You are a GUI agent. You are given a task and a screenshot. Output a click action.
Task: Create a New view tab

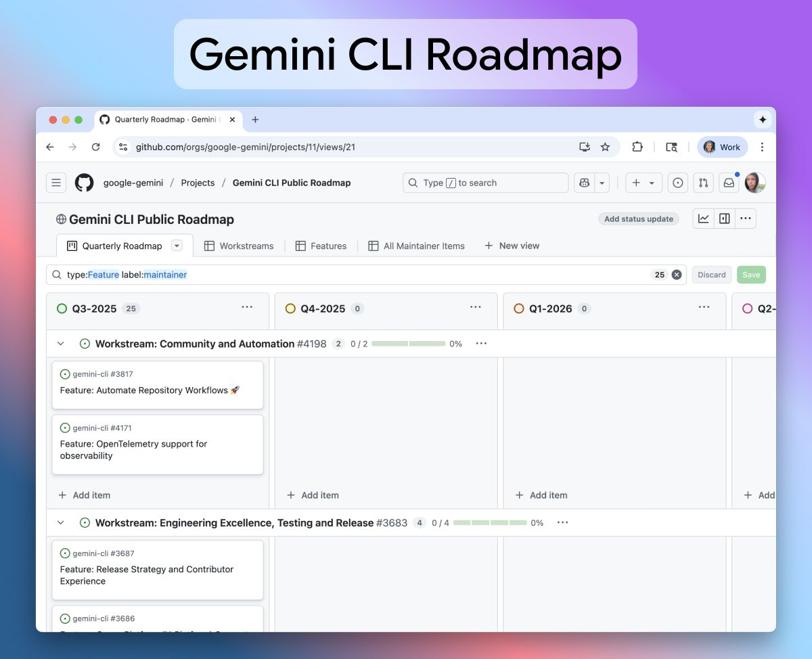[x=512, y=246]
